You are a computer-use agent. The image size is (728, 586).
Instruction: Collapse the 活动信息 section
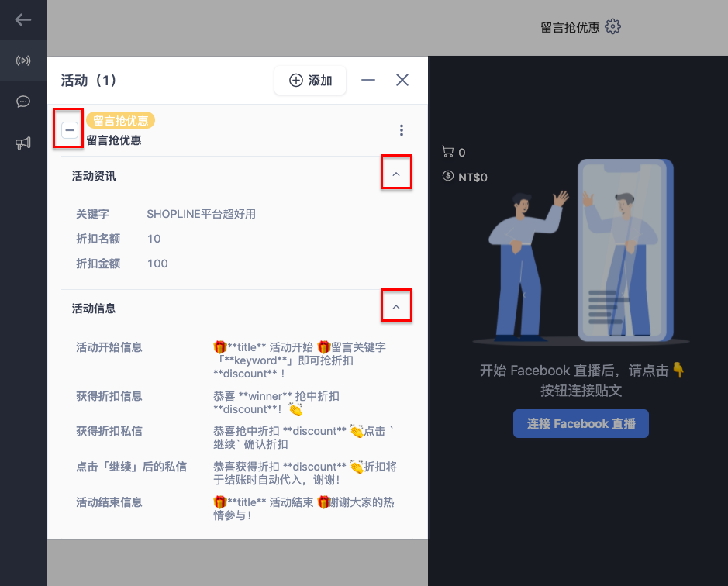(x=396, y=307)
